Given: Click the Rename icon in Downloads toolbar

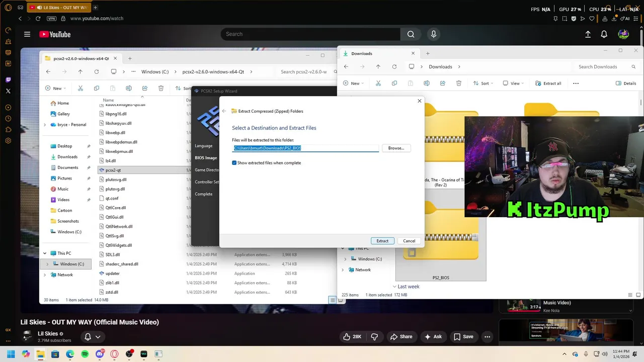Looking at the screenshot, I should (x=427, y=83).
